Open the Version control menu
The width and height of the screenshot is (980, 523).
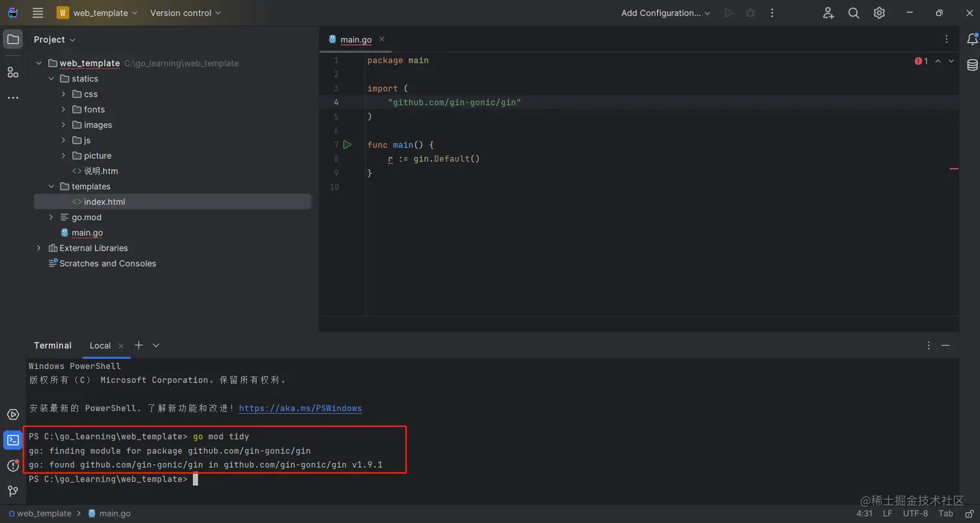pos(185,13)
